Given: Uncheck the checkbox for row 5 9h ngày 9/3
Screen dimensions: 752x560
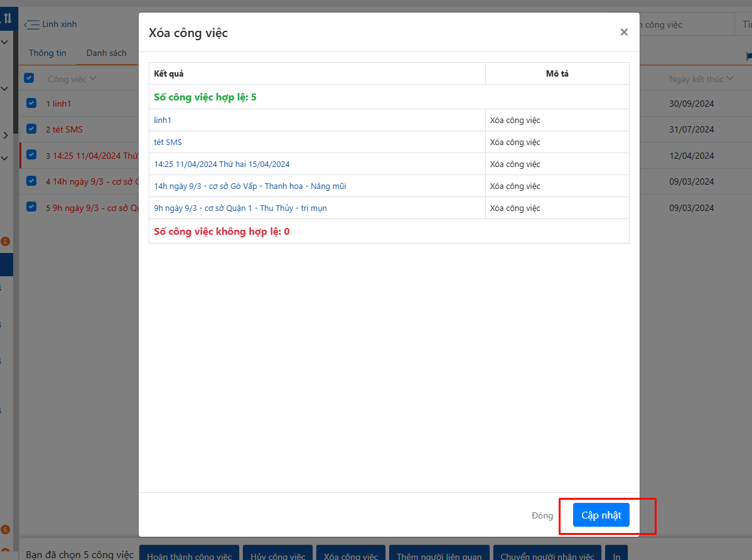Looking at the screenshot, I should tap(31, 207).
